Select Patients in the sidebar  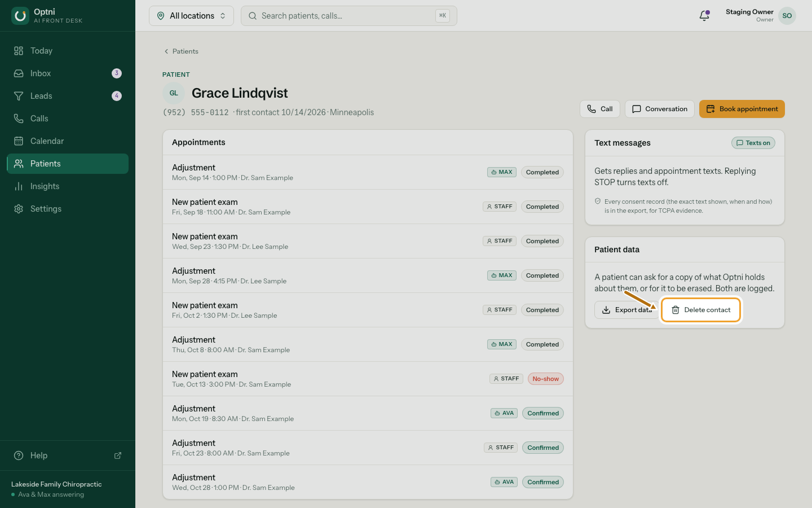tap(68, 164)
